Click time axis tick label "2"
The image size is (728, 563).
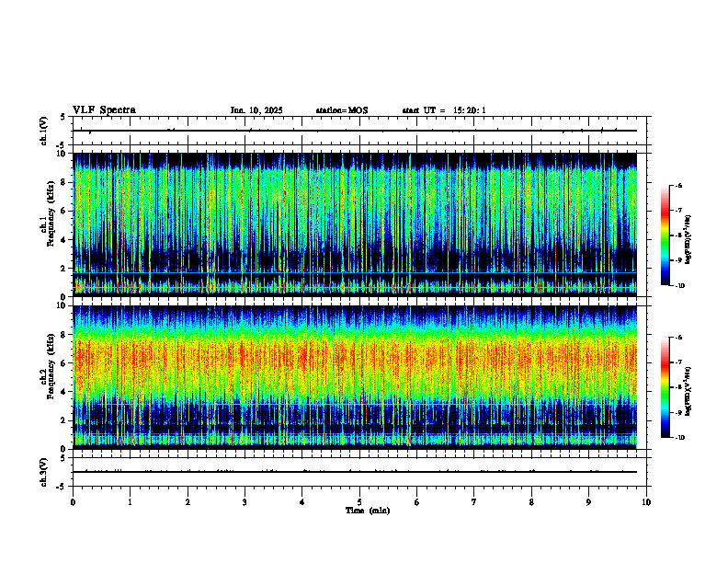click(x=188, y=502)
